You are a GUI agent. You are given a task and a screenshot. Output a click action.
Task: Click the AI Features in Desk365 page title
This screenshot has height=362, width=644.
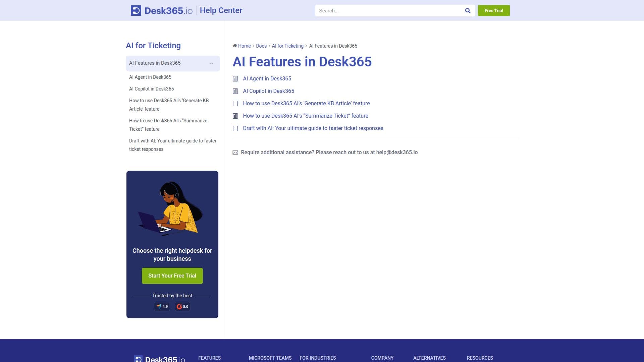(302, 62)
